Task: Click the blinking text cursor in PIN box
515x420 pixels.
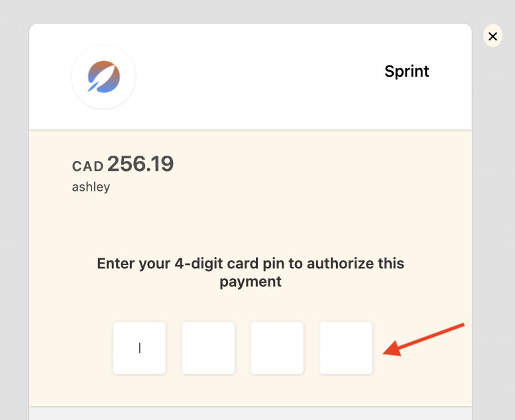Action: tap(139, 348)
